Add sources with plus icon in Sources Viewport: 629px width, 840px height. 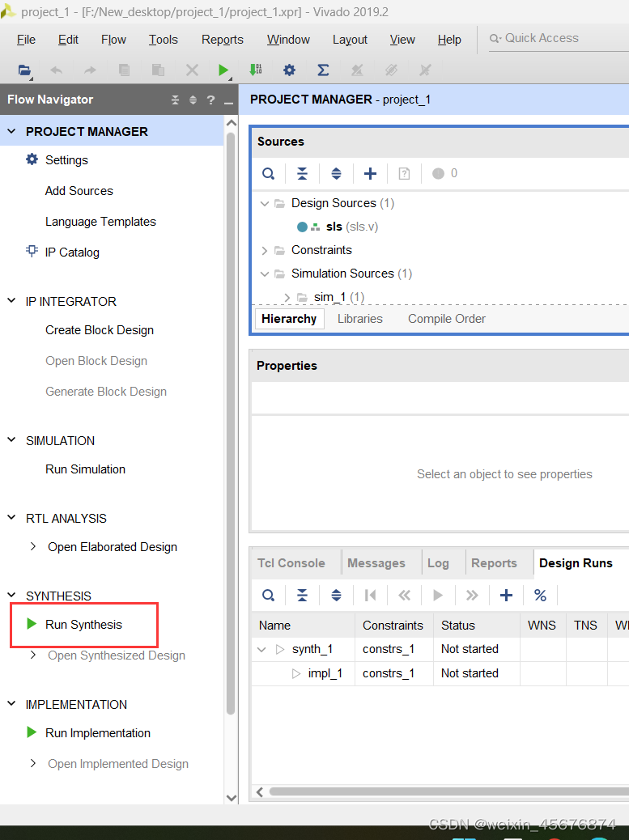tap(370, 173)
